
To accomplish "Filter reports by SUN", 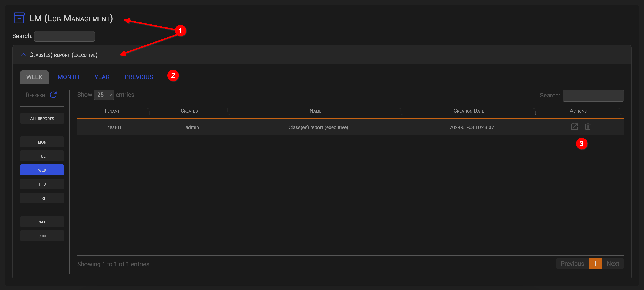I will (42, 236).
